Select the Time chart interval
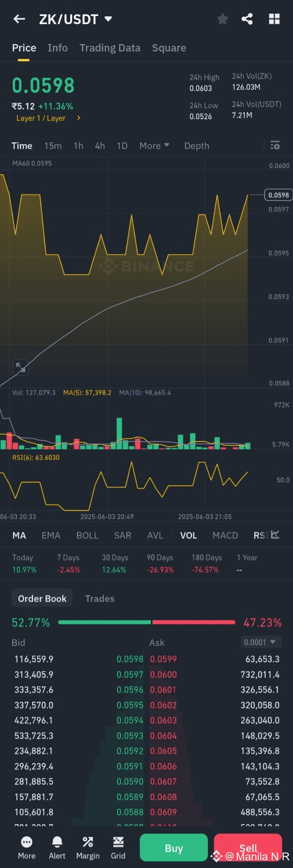 (22, 145)
